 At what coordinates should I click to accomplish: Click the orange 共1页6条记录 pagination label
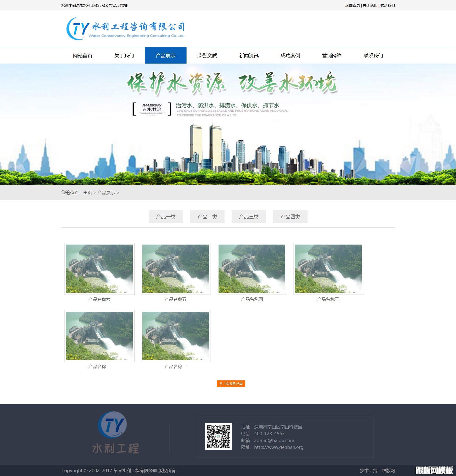coord(231,384)
